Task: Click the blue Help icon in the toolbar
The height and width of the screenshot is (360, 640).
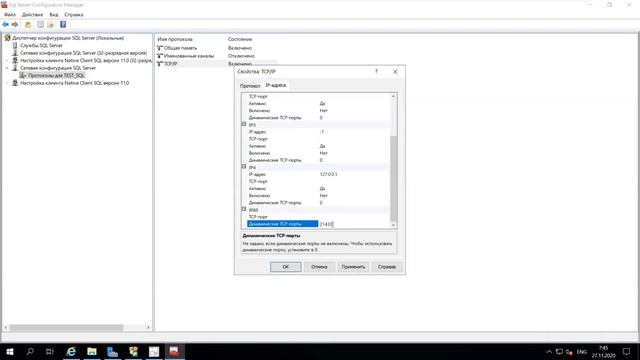Action: 63,24
